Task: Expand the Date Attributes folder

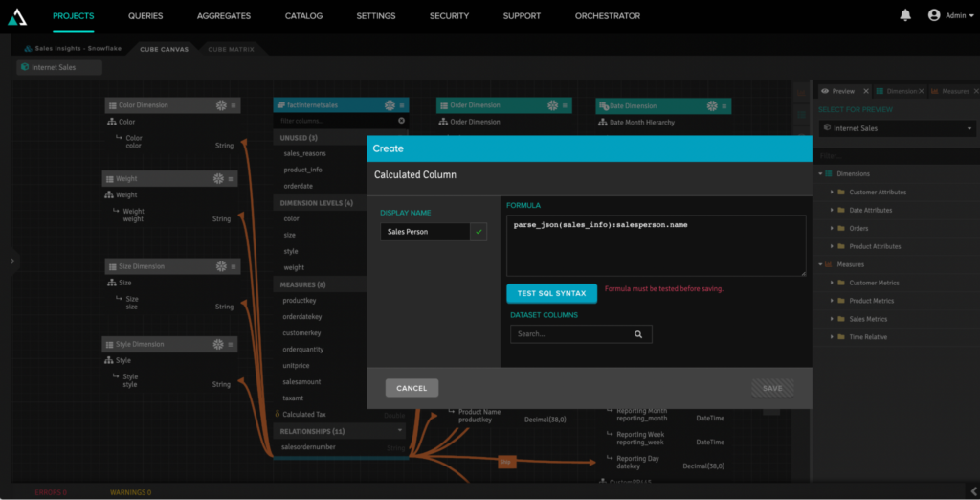Action: tap(832, 211)
